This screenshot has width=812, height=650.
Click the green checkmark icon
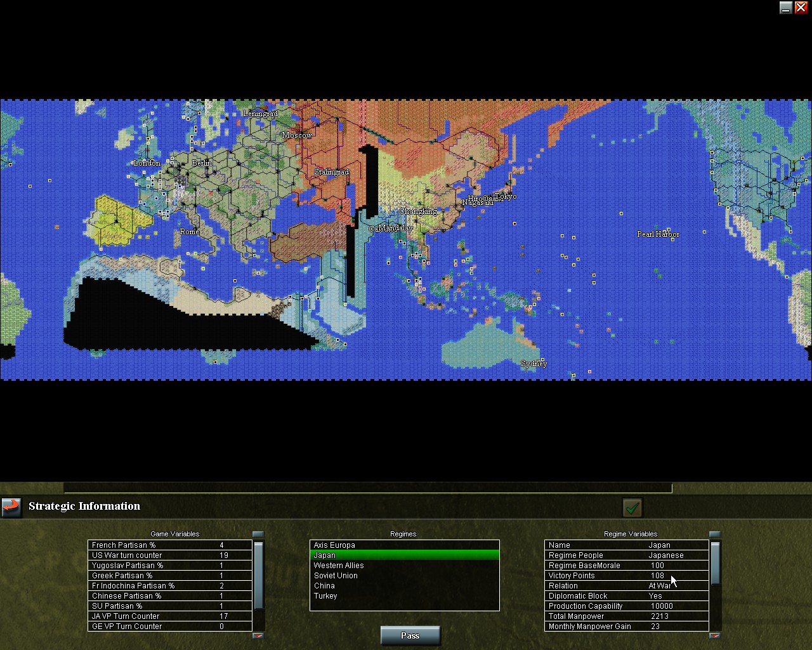pos(632,507)
